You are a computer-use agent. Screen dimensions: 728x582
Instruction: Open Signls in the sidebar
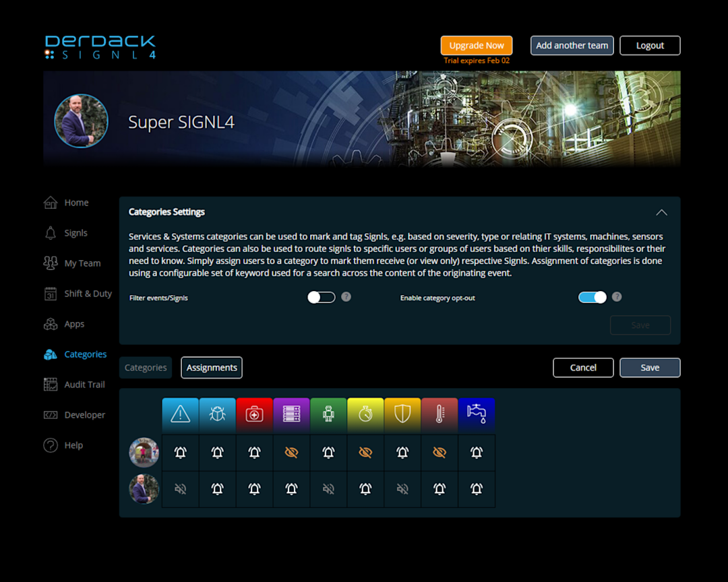point(75,233)
